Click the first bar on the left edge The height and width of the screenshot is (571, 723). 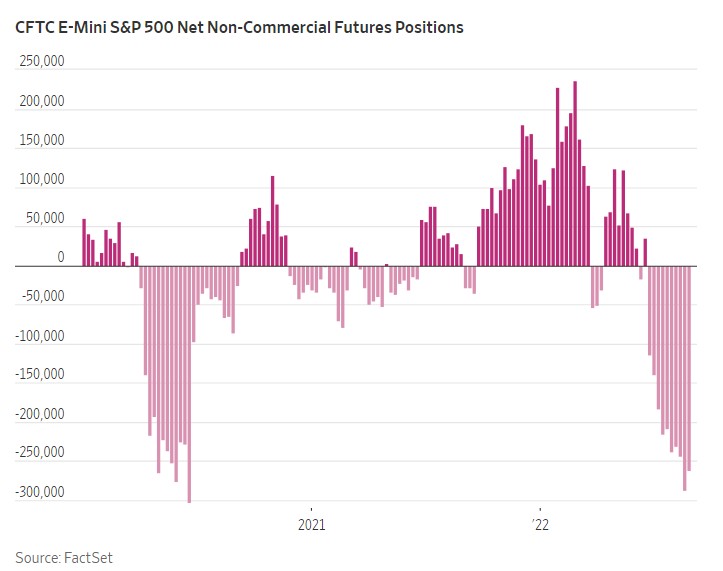84,243
